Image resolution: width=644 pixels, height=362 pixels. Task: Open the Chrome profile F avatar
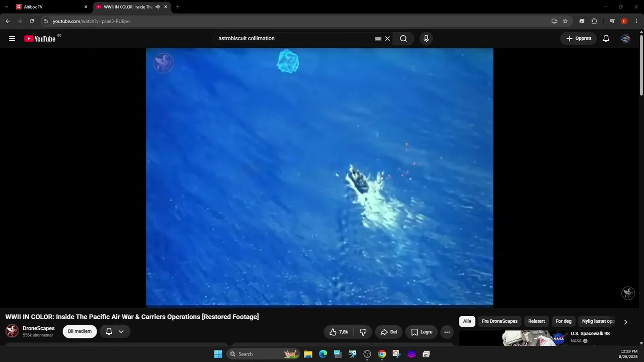click(624, 21)
